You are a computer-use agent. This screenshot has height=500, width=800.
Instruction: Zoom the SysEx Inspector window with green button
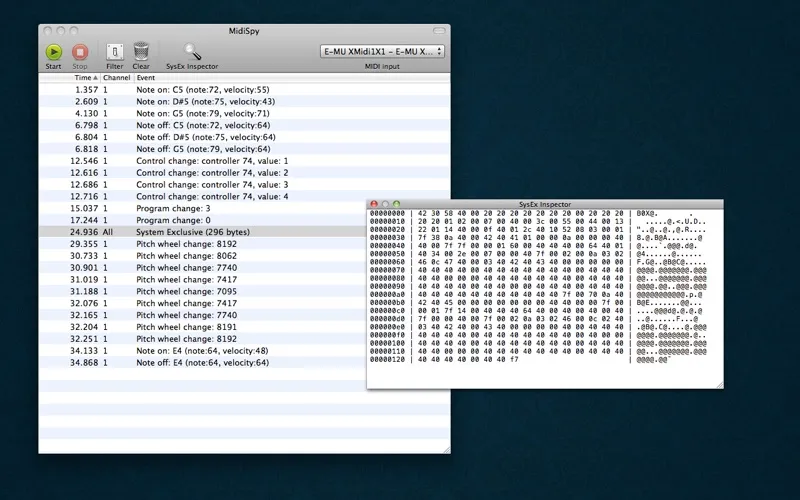(397, 204)
